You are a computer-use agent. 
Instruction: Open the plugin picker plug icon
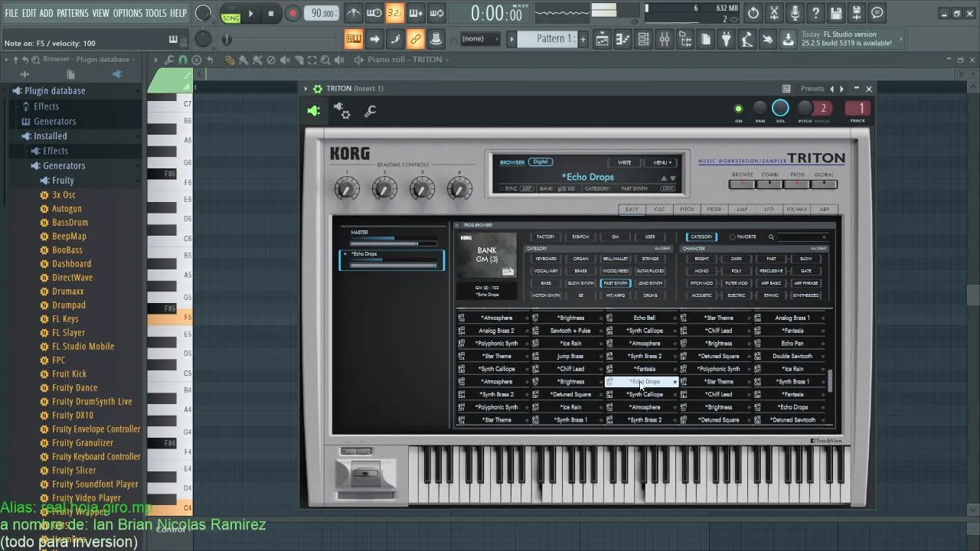point(727,39)
